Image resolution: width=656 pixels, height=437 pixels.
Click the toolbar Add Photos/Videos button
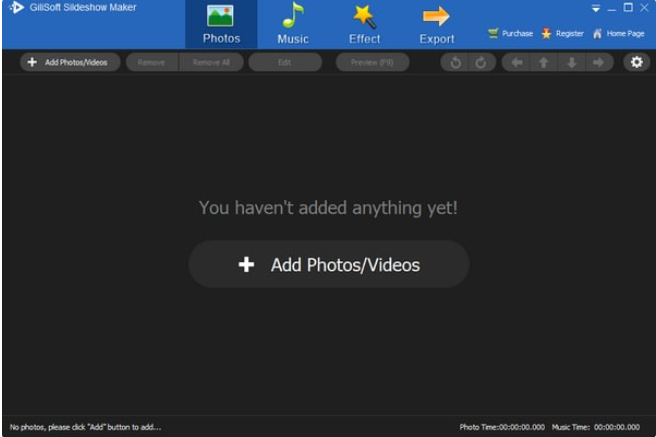70,62
